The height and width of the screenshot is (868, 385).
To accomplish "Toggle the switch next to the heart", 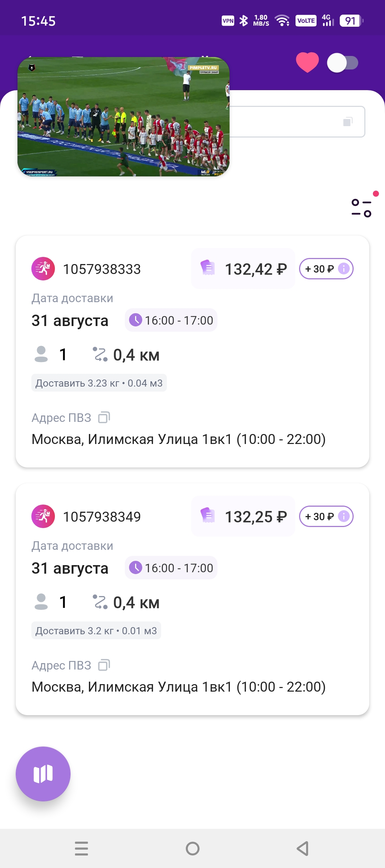I will (343, 63).
